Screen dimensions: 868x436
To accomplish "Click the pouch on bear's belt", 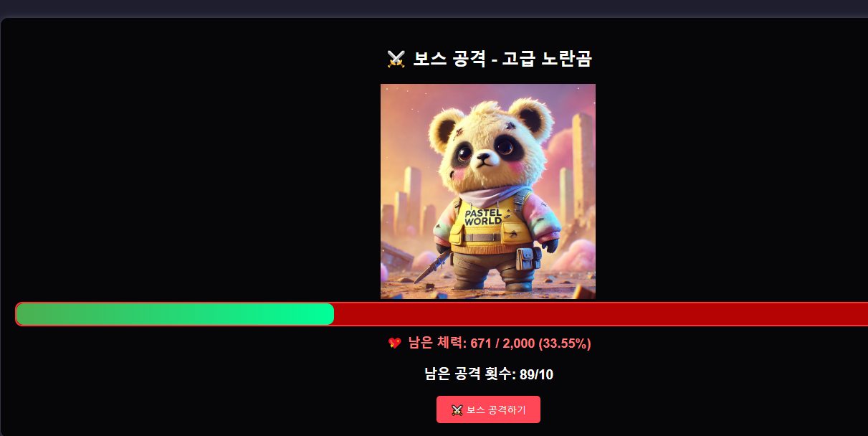I will tap(526, 259).
